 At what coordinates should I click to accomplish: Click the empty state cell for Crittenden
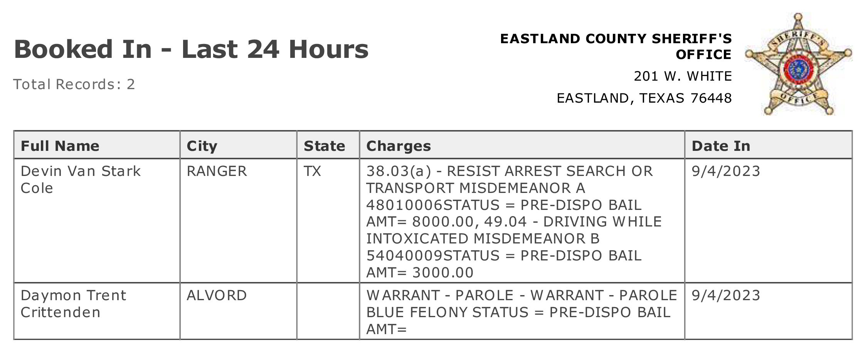(x=328, y=311)
